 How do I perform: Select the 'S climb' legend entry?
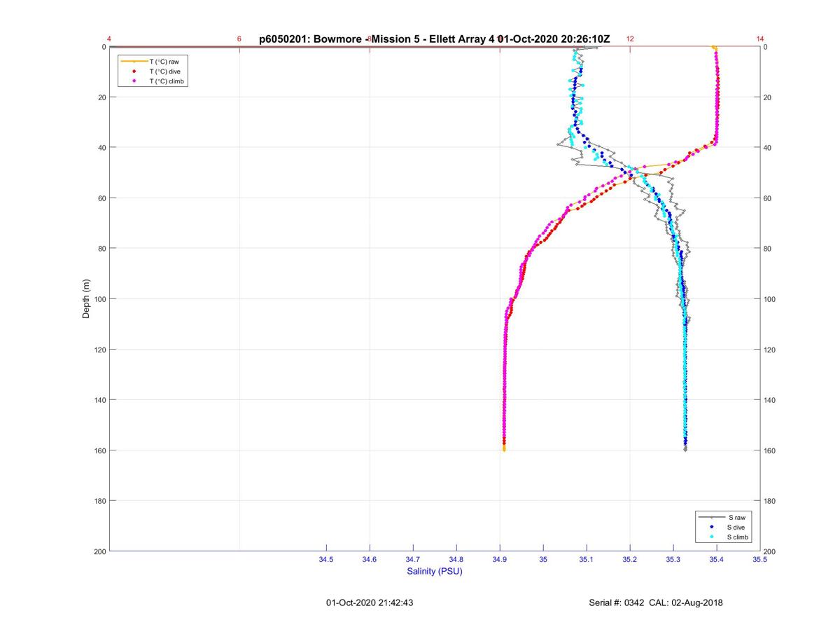click(724, 537)
